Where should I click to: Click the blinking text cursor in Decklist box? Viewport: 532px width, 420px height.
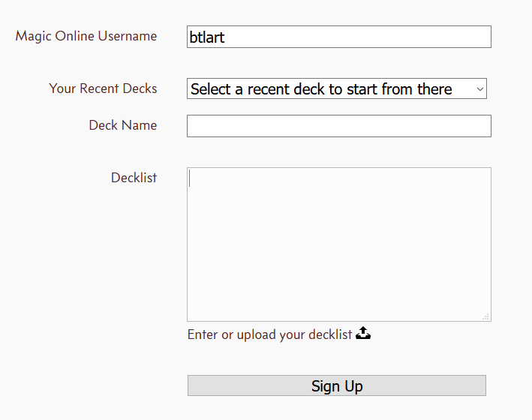click(191, 178)
